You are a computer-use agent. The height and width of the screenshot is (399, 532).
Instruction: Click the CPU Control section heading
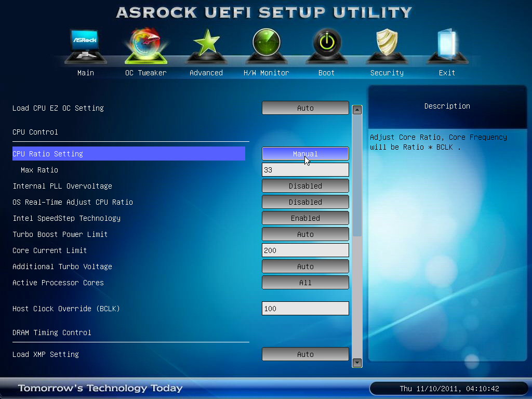tap(35, 132)
